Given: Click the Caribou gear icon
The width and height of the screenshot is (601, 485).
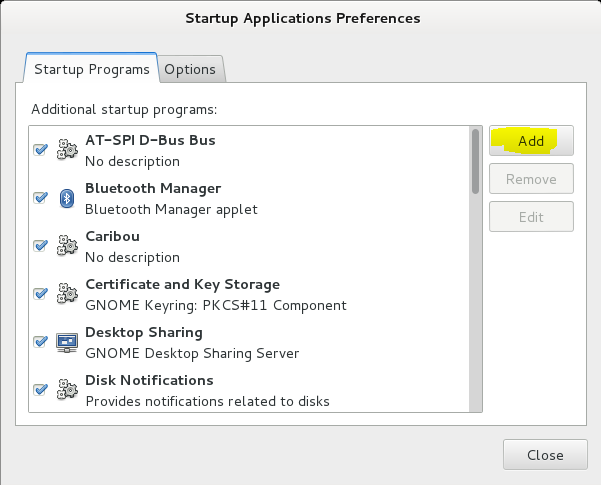Looking at the screenshot, I should coord(67,245).
